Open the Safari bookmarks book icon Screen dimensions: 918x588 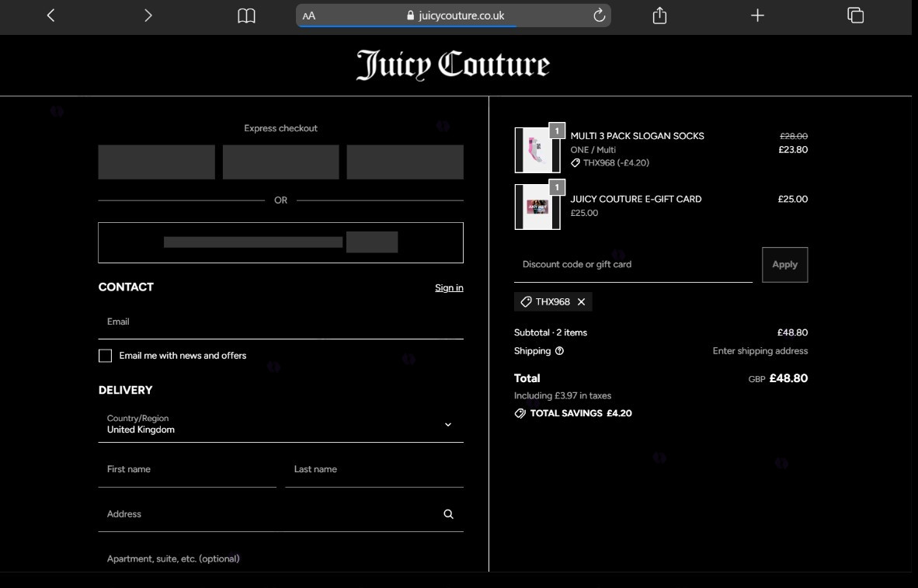click(246, 16)
